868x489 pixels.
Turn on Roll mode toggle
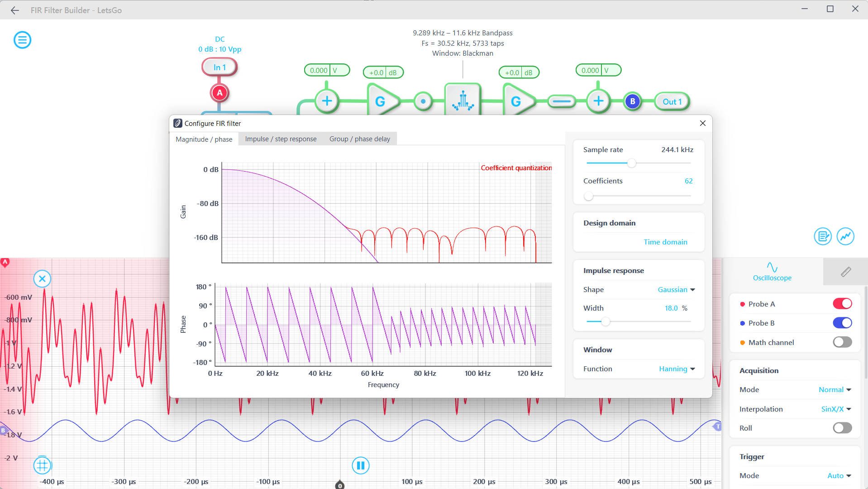click(x=842, y=428)
